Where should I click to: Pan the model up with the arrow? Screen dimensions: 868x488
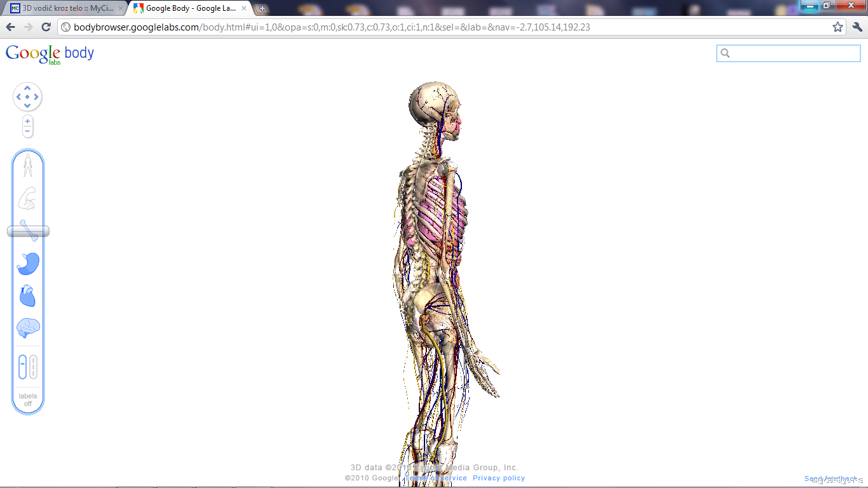point(27,88)
